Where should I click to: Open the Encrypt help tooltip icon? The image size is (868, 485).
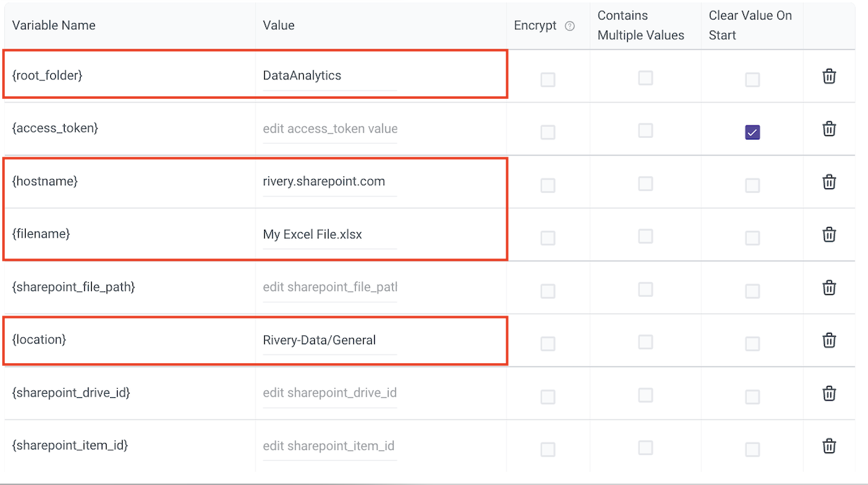pos(570,26)
